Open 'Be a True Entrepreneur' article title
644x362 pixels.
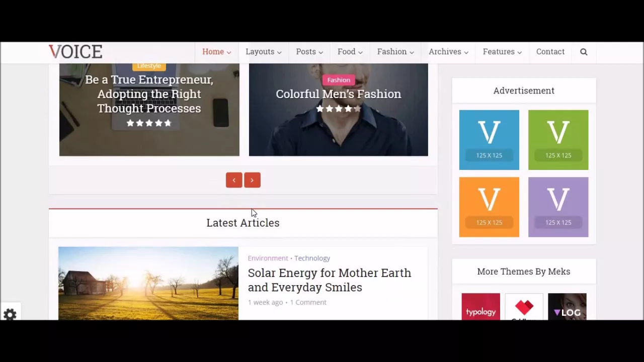149,94
